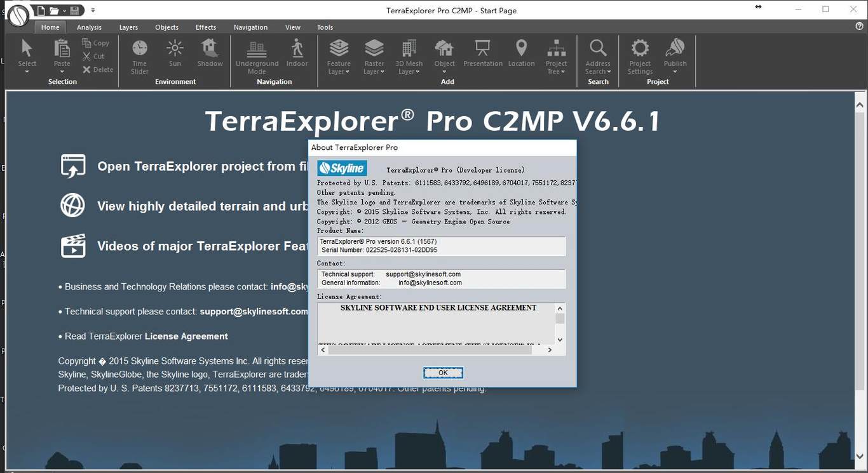
Task: Open the Skyline application menu orb
Action: tap(20, 15)
